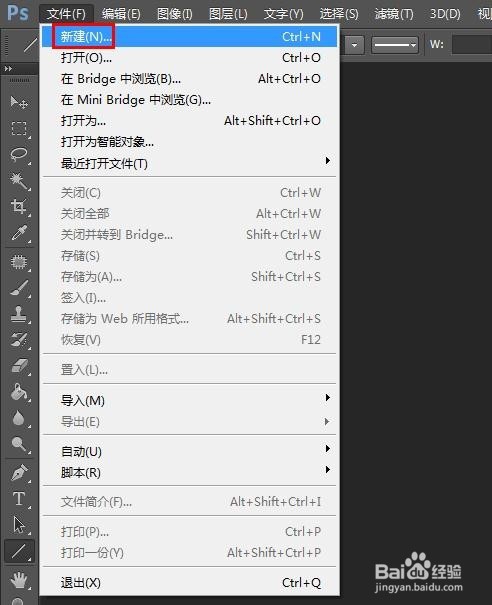492x605 pixels.
Task: Select the Pen tool
Action: pos(19,473)
